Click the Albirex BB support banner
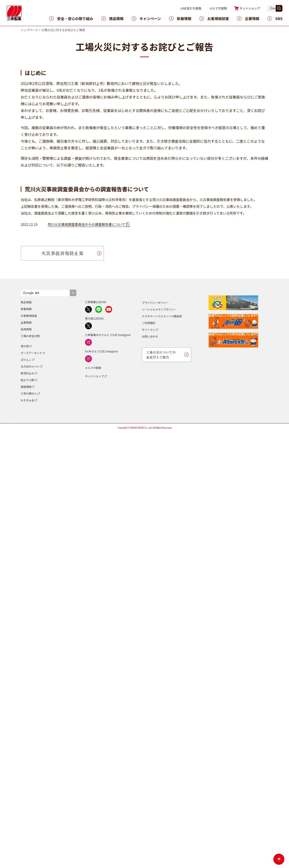The width and height of the screenshot is (289, 868). pos(233,322)
